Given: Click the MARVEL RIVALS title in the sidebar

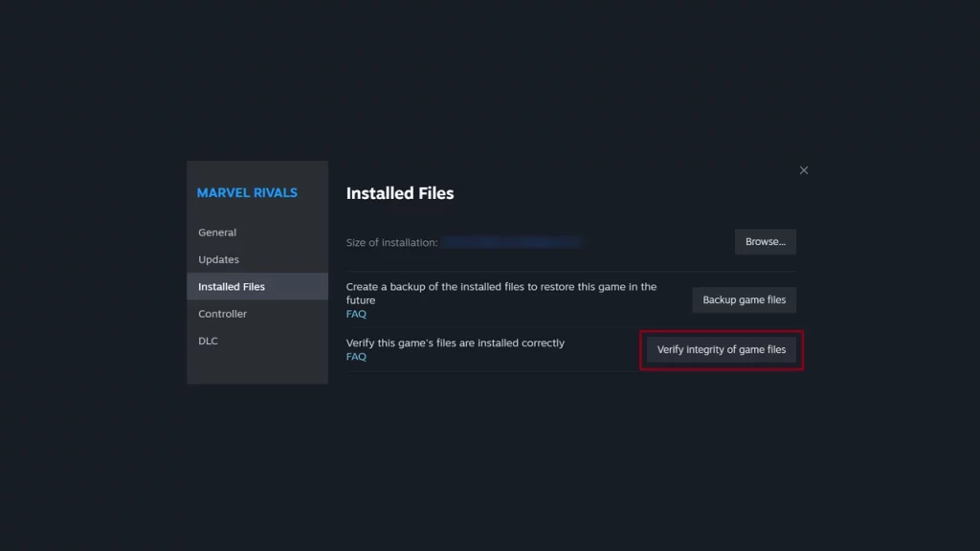Looking at the screenshot, I should pos(247,193).
